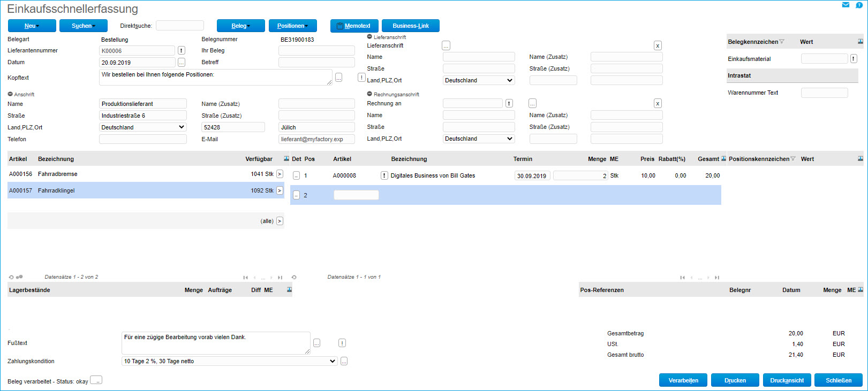
Task: Click the Druckansicht button
Action: point(787,380)
